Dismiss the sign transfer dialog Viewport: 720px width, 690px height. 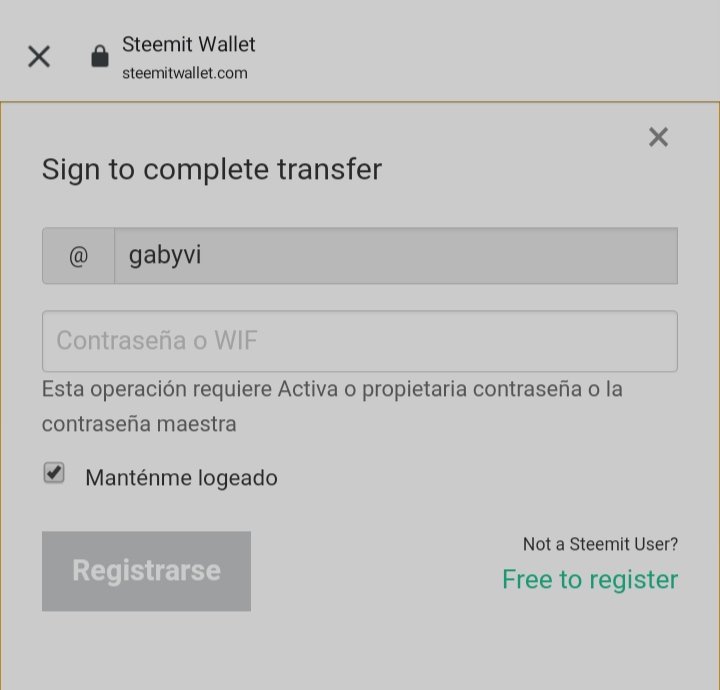(658, 137)
